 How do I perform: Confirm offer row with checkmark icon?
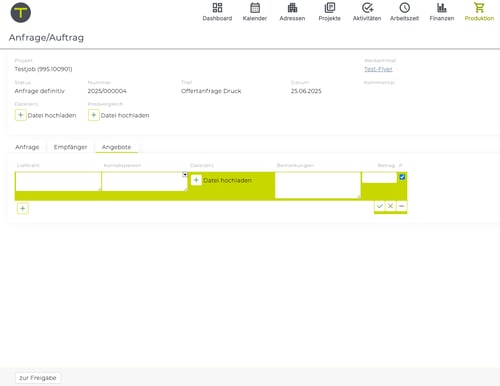[380, 206]
